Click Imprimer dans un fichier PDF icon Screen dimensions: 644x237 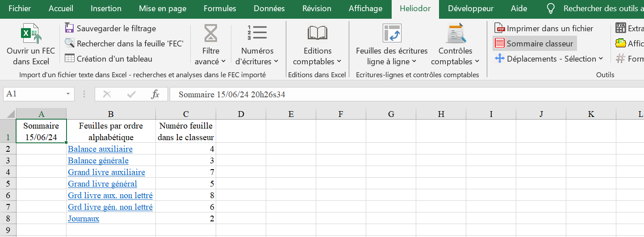pos(499,29)
